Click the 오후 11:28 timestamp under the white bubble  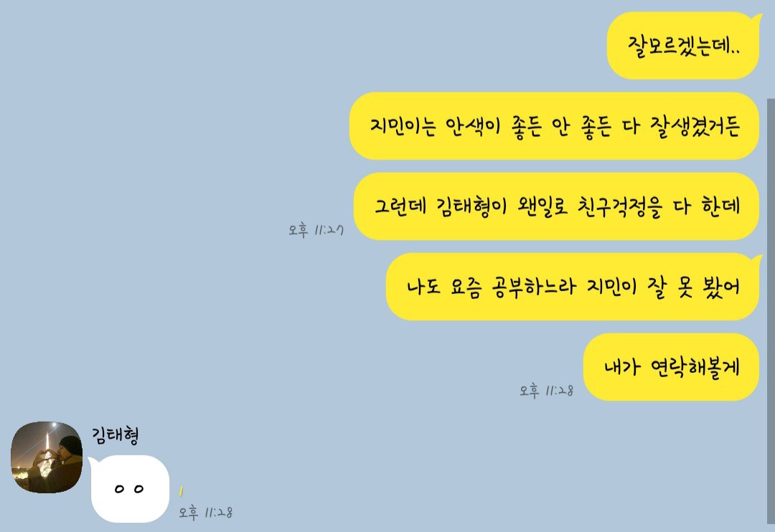(x=206, y=512)
